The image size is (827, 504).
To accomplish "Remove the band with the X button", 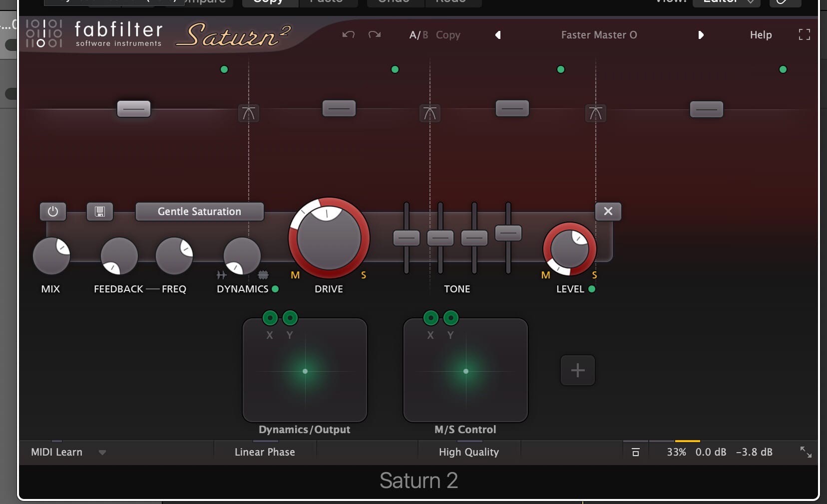I will [608, 211].
